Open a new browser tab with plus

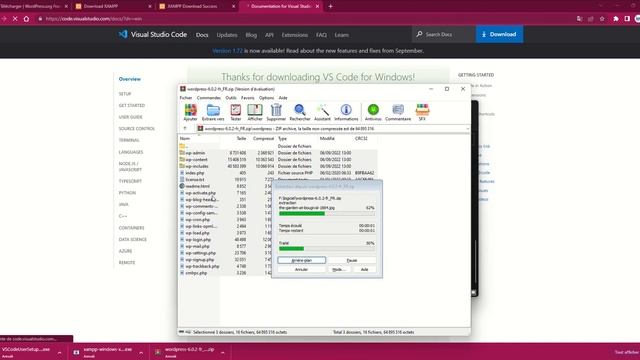coord(330,6)
